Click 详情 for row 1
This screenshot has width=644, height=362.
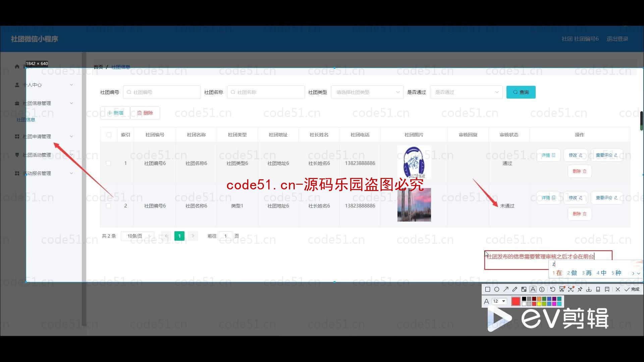pyautogui.click(x=548, y=155)
